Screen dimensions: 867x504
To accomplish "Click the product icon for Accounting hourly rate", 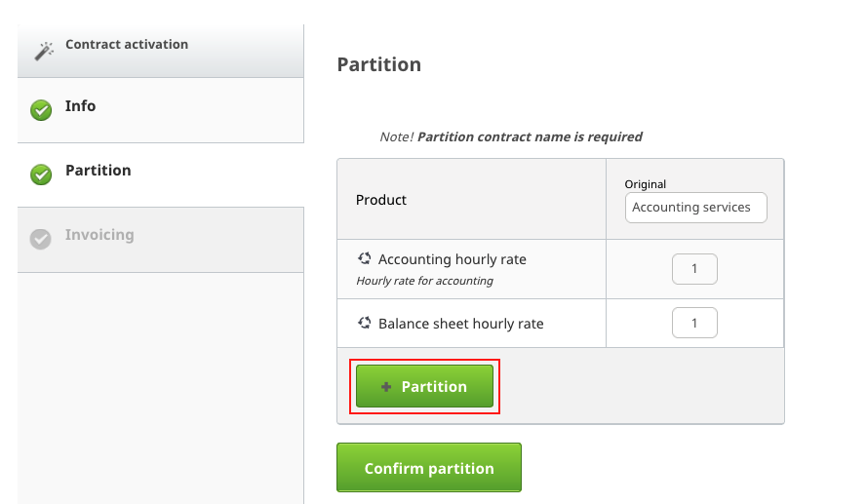I will (365, 259).
